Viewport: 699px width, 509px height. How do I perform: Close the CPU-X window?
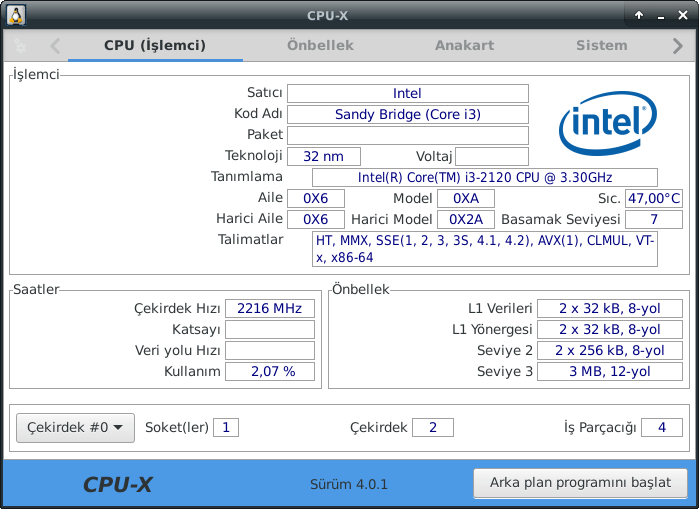point(683,15)
